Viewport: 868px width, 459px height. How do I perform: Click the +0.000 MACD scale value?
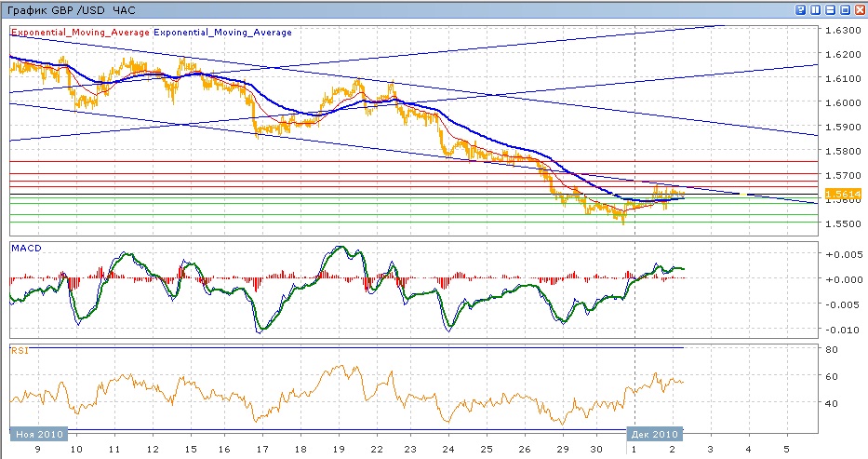pos(843,279)
